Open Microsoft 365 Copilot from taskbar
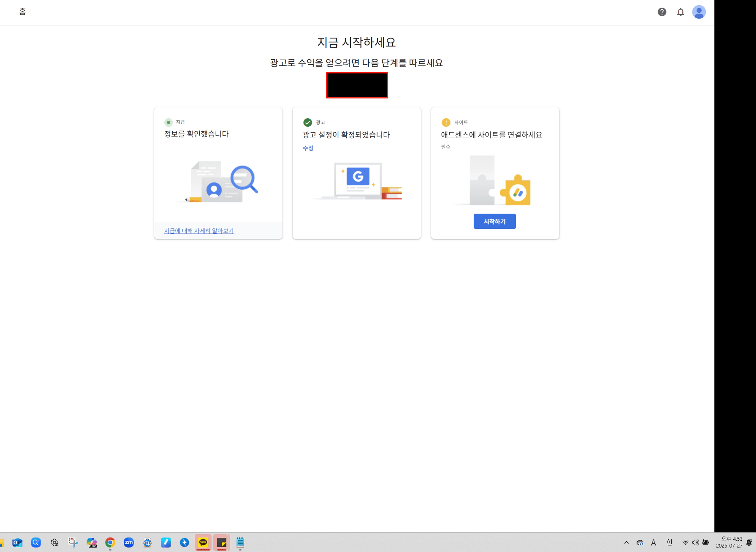Image resolution: width=756 pixels, height=552 pixels. (x=92, y=543)
